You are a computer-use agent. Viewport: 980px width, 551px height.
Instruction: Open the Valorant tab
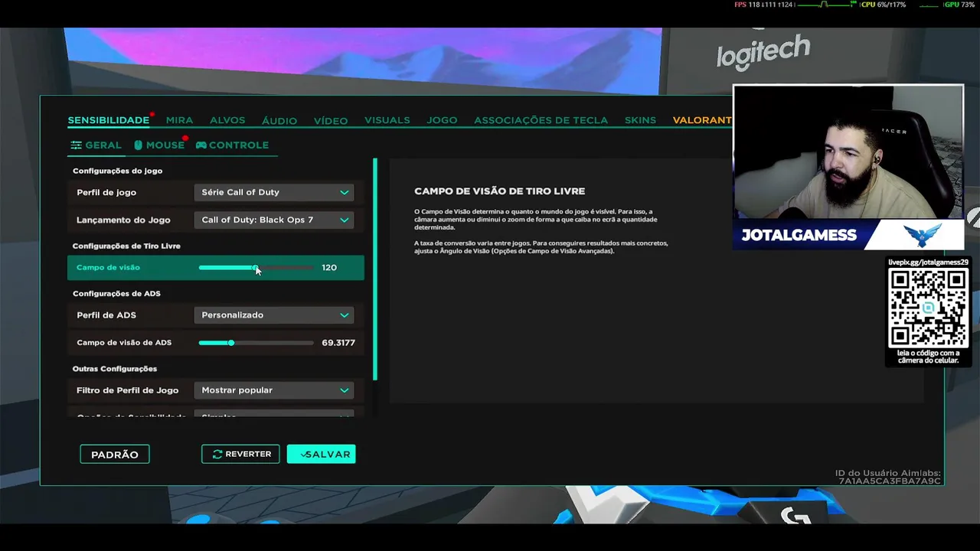(x=702, y=120)
